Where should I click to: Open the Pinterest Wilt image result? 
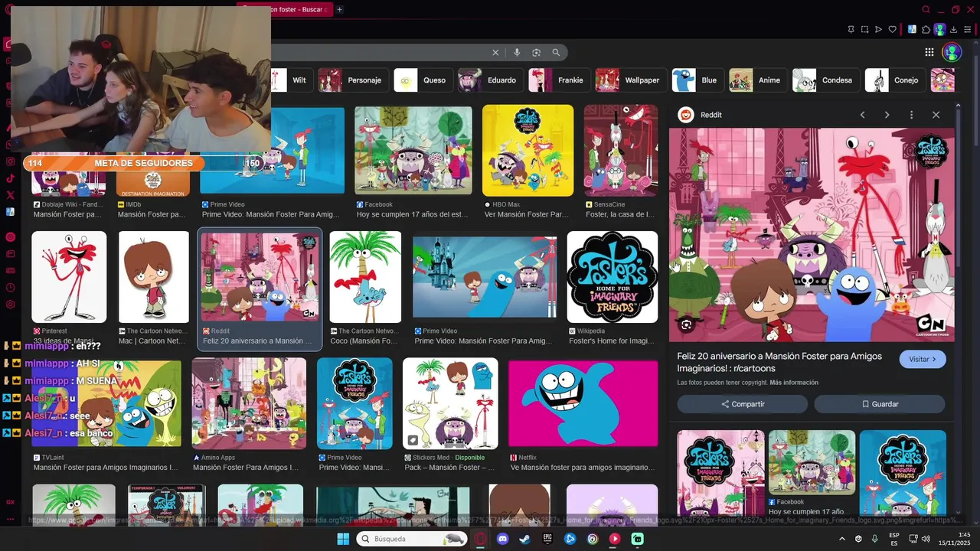[69, 277]
